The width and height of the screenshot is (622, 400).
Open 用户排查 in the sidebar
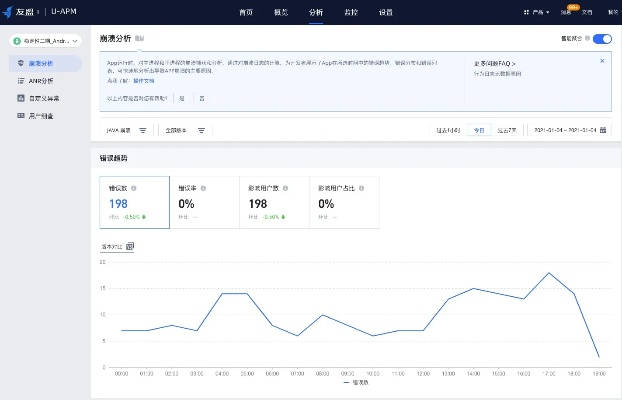click(40, 116)
